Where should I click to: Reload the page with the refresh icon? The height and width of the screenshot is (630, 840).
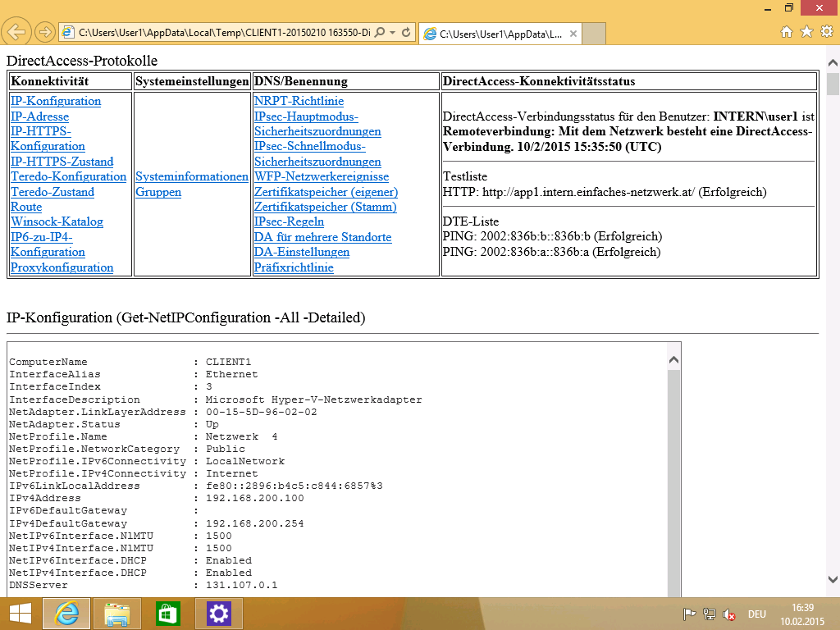tap(406, 33)
